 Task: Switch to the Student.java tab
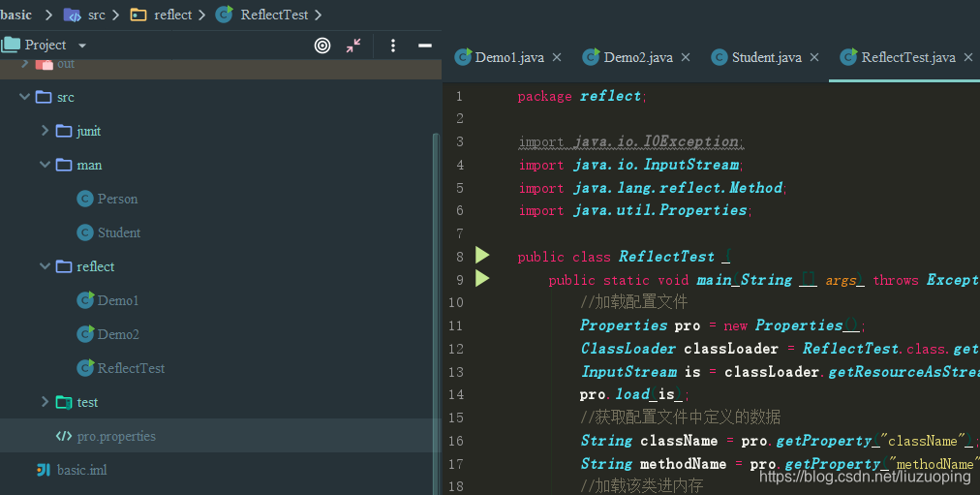click(x=767, y=57)
